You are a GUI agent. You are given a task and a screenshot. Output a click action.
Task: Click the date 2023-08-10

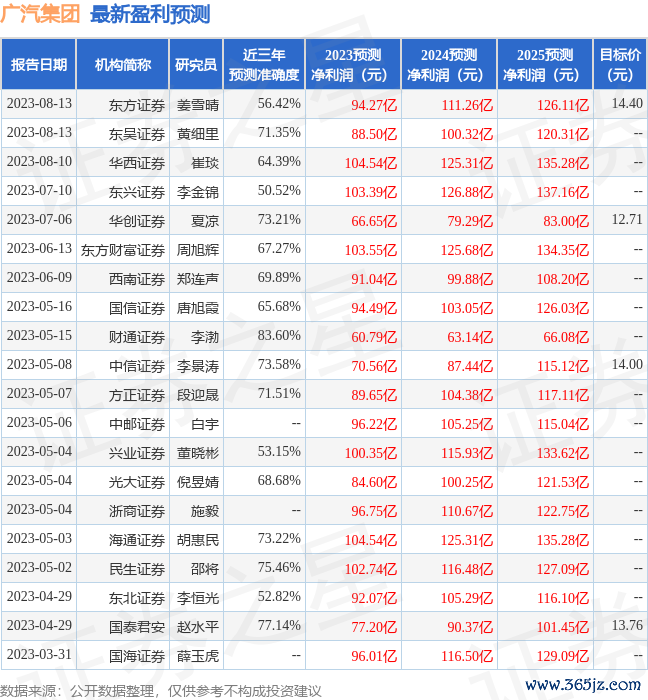39,162
